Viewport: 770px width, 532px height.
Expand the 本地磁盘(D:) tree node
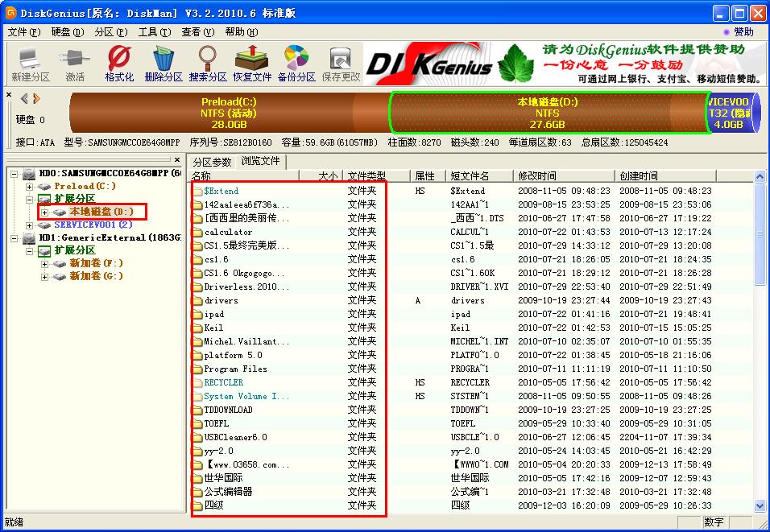tap(44, 212)
